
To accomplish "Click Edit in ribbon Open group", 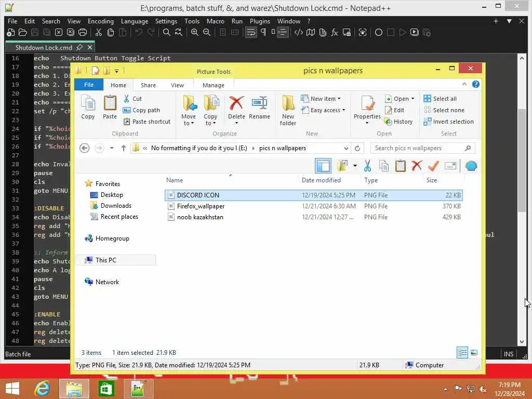I will (395, 110).
